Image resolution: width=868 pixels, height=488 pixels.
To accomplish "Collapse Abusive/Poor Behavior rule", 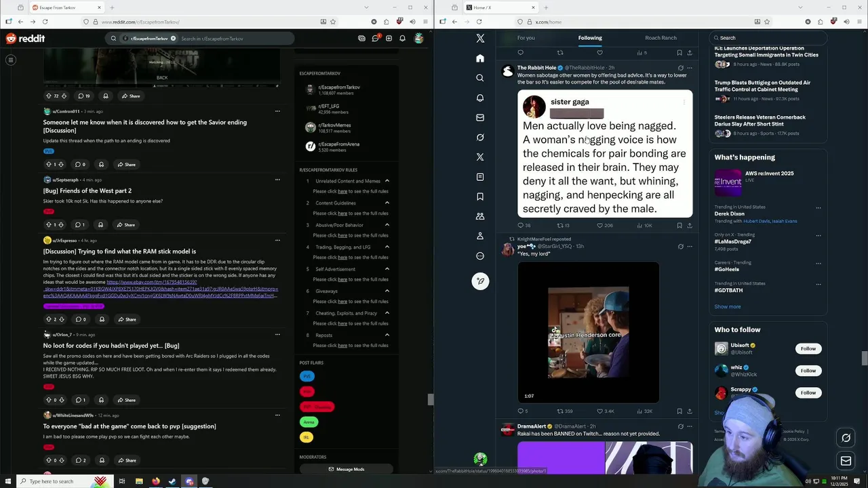I will point(387,225).
